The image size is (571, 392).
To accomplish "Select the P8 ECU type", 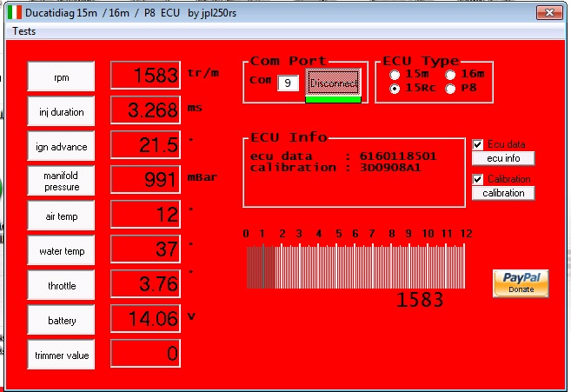I will (450, 89).
